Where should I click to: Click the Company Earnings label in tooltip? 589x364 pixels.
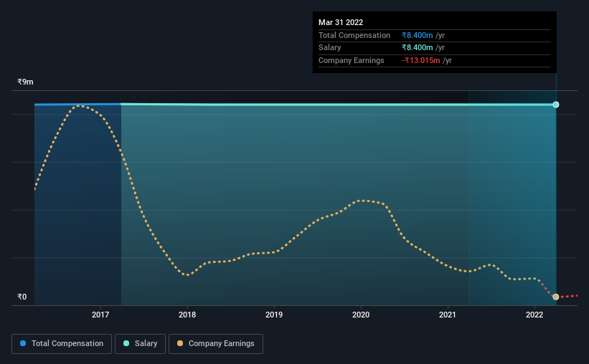pyautogui.click(x=352, y=60)
